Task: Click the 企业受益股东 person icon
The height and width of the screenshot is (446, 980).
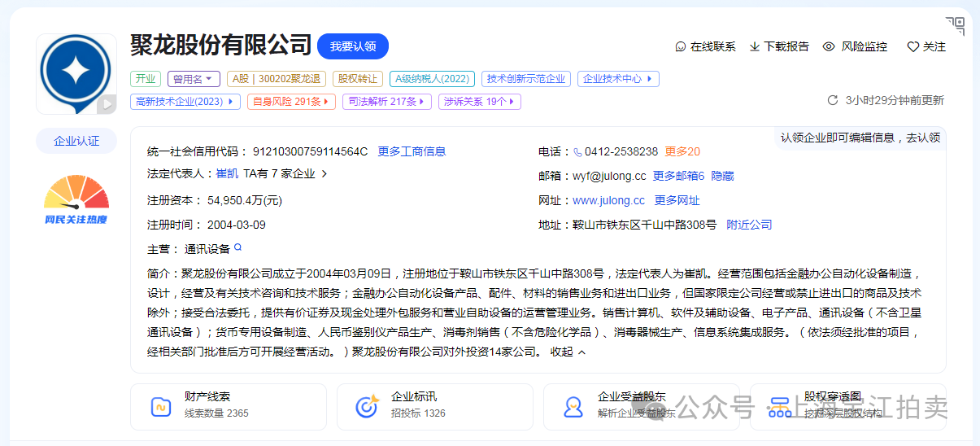Action: (x=573, y=406)
